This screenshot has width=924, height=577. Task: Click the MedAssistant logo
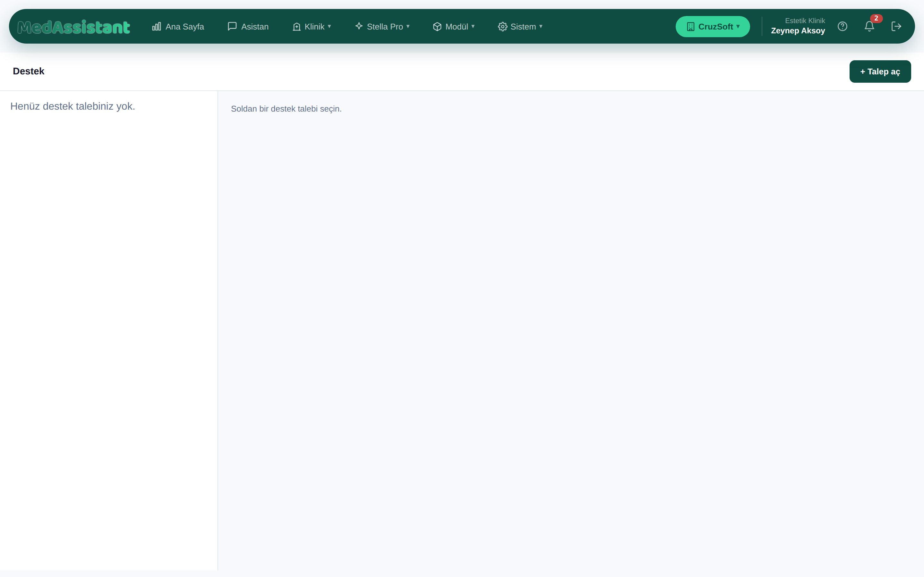(x=74, y=27)
